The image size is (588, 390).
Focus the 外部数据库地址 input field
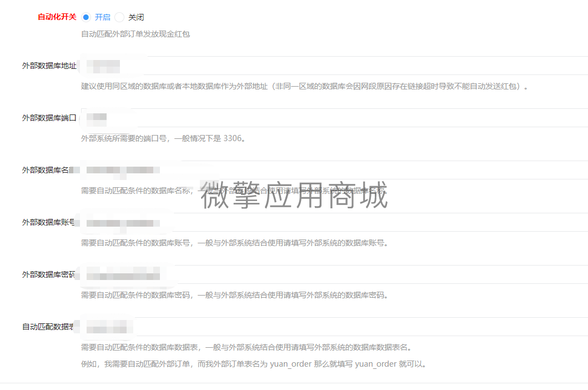click(334, 66)
